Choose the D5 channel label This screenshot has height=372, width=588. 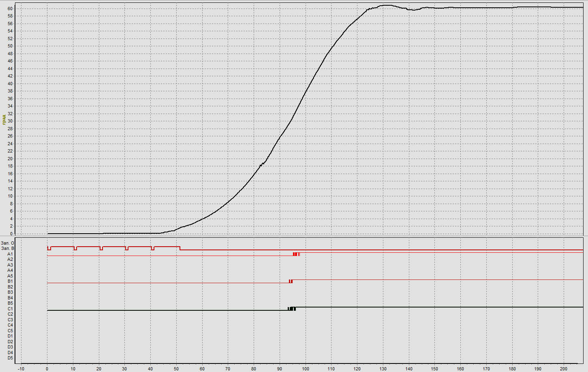coord(10,358)
